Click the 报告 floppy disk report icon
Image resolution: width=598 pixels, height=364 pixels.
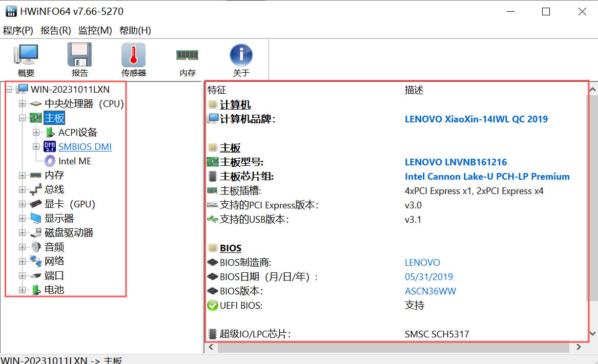coord(79,59)
